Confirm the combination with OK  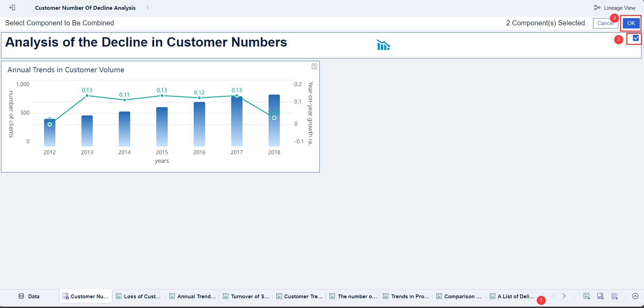(631, 23)
